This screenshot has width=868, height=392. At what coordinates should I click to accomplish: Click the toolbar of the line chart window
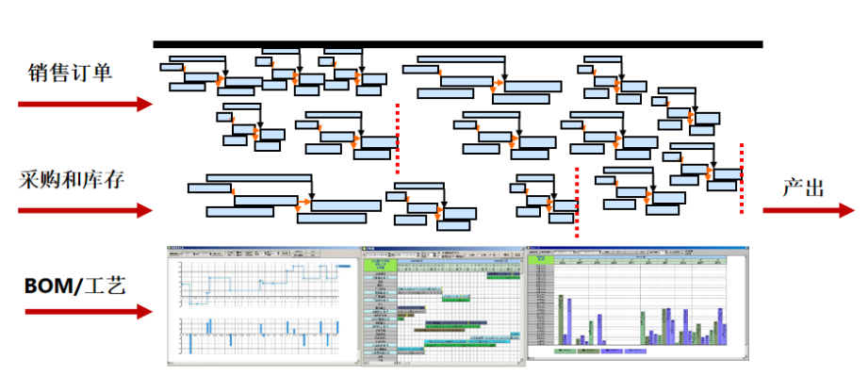coord(261,253)
